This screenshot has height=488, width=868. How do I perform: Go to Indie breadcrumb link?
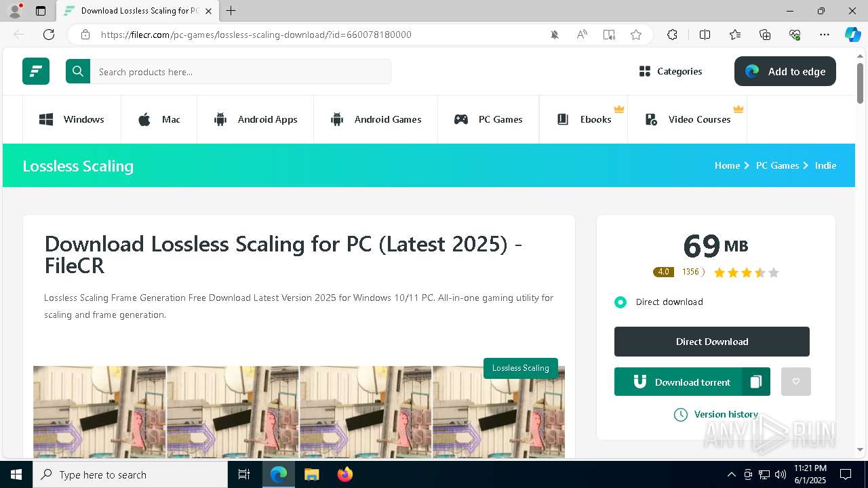pyautogui.click(x=825, y=165)
